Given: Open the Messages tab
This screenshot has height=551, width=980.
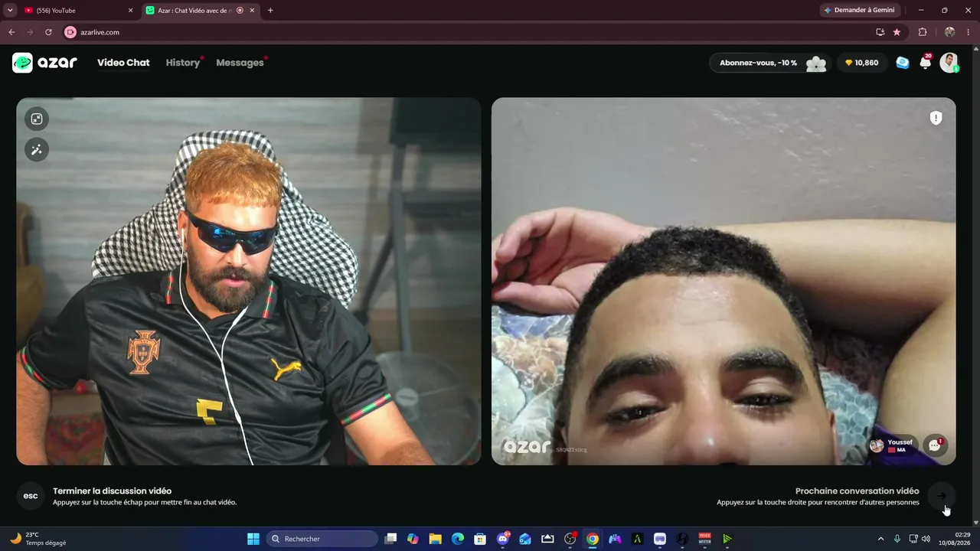Looking at the screenshot, I should (240, 63).
